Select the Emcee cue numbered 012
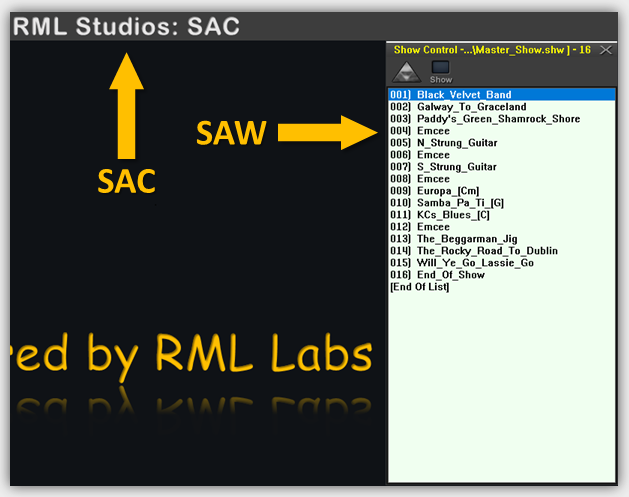The image size is (629, 497). (x=420, y=227)
